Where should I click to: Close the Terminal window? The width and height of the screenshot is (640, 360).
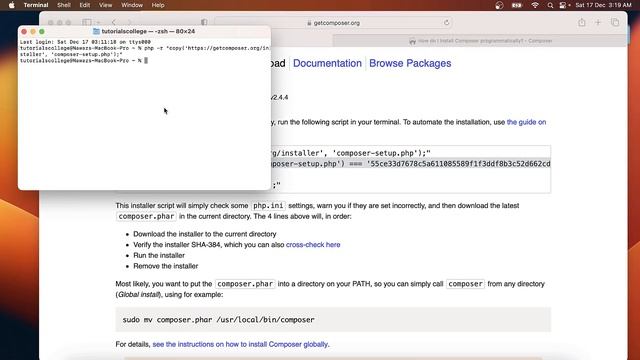tap(24, 31)
